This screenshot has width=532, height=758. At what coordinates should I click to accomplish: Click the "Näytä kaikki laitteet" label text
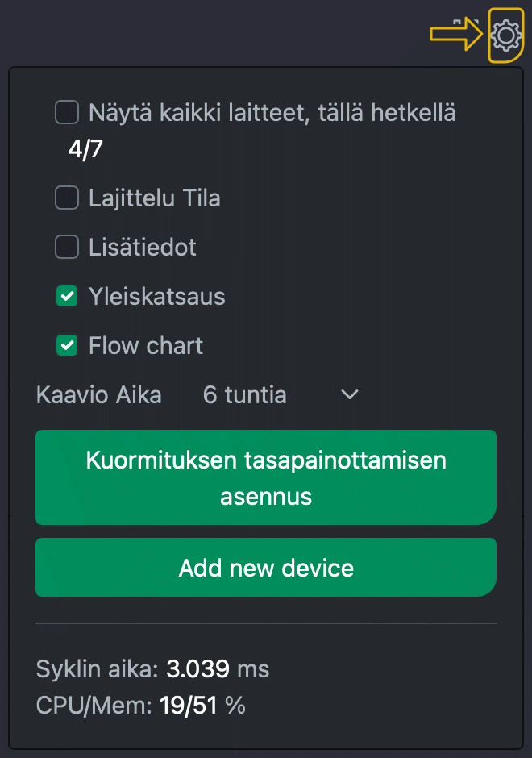272,113
